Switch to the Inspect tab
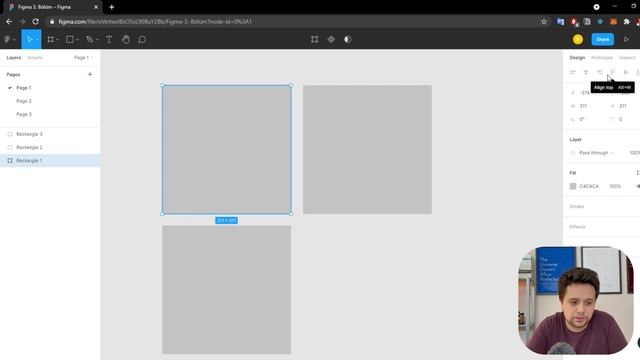Screen dimensions: 640x360 click(x=627, y=58)
